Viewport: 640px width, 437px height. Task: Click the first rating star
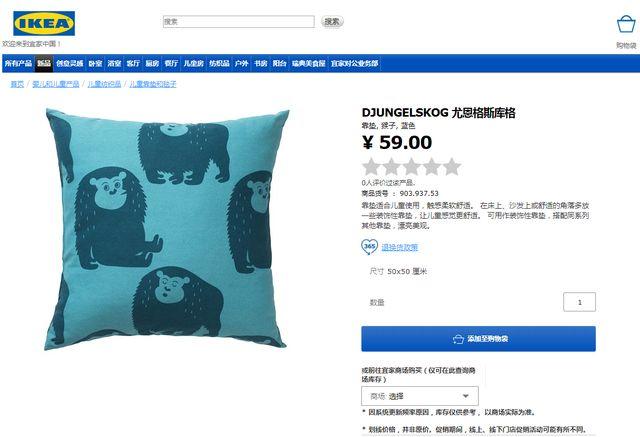click(371, 167)
